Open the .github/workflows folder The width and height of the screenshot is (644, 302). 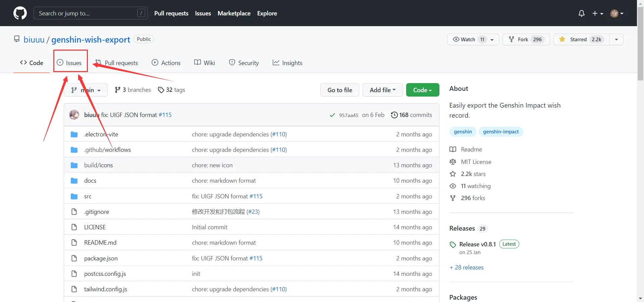coord(107,149)
